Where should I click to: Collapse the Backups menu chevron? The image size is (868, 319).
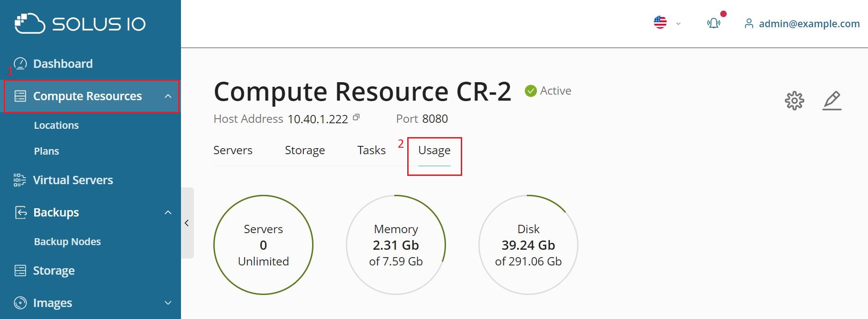(x=168, y=212)
